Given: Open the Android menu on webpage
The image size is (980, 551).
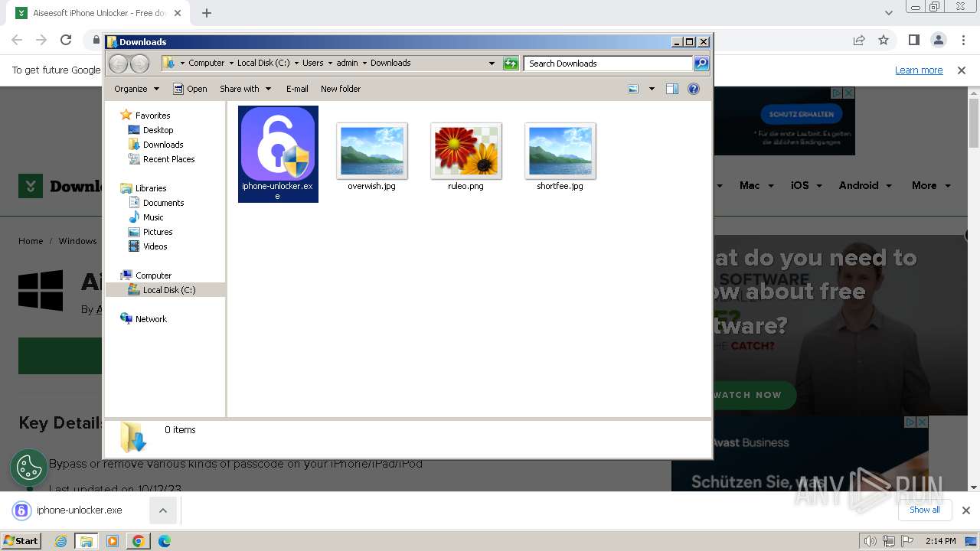Looking at the screenshot, I should click(x=865, y=185).
